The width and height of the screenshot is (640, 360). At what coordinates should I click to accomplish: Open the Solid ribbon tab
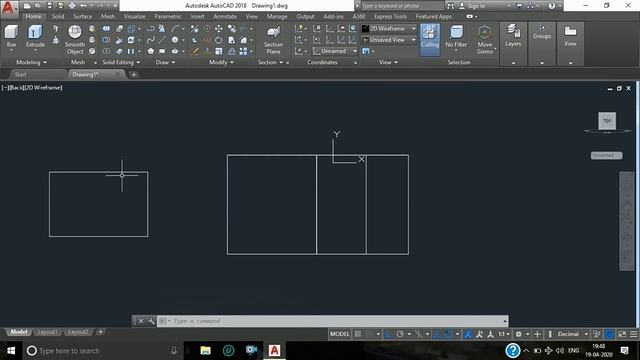[58, 16]
